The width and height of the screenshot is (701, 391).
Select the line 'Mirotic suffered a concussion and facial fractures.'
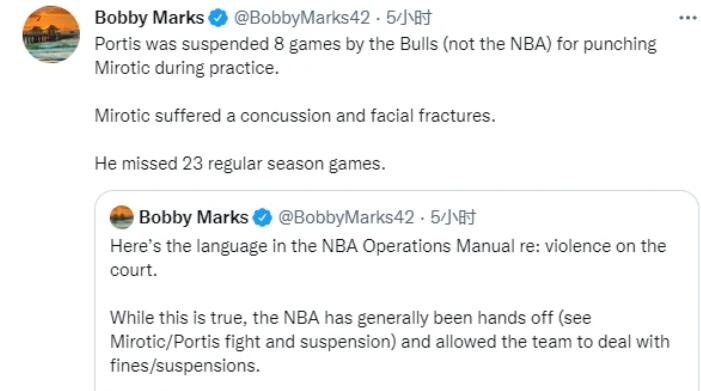tap(295, 116)
